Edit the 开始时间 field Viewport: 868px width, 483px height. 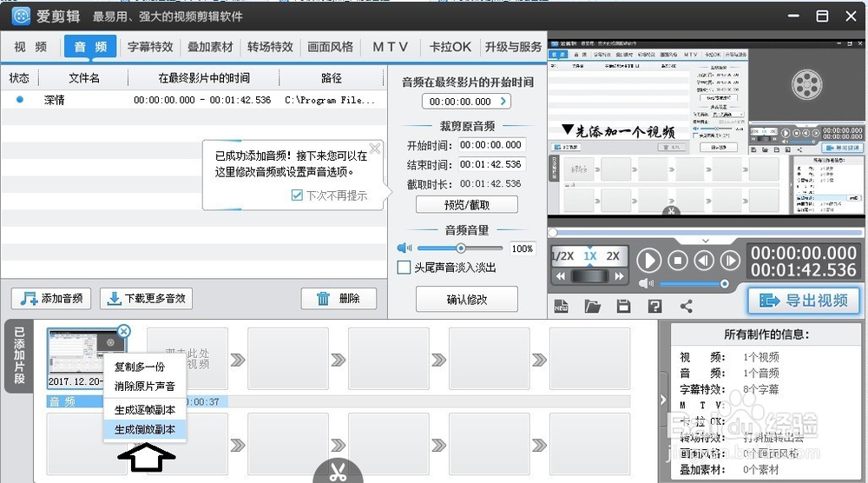(x=490, y=145)
